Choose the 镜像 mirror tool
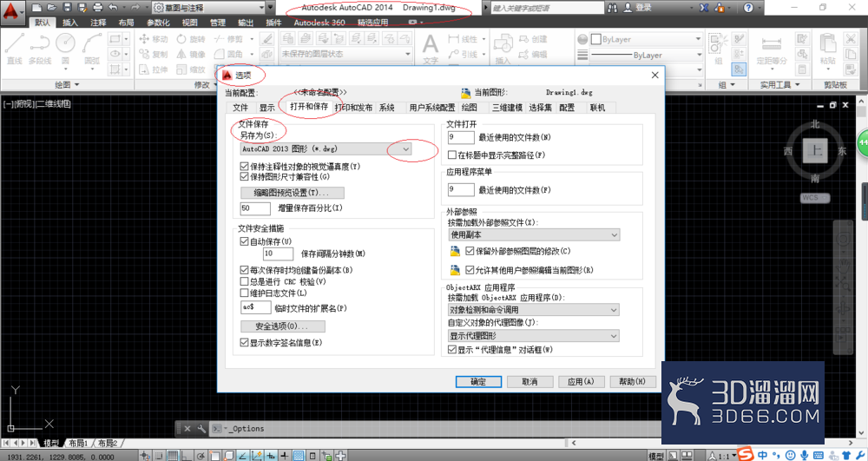The image size is (868, 461). tap(191, 54)
